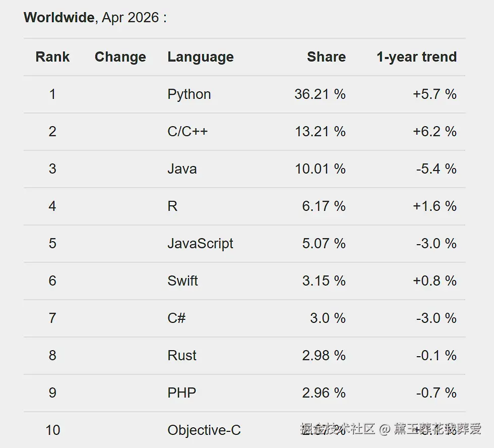Click the C# language entry
Screen dimensions: 494x448
pyautogui.click(x=176, y=318)
